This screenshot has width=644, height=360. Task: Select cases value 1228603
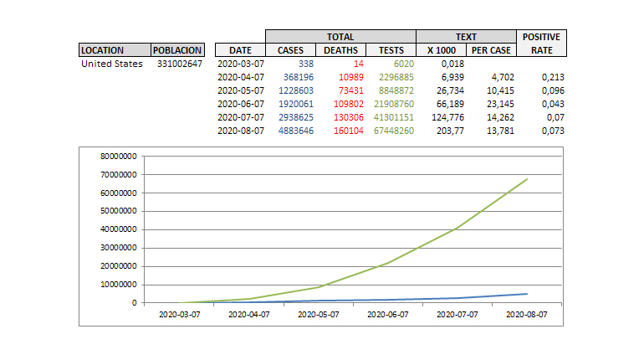point(296,90)
